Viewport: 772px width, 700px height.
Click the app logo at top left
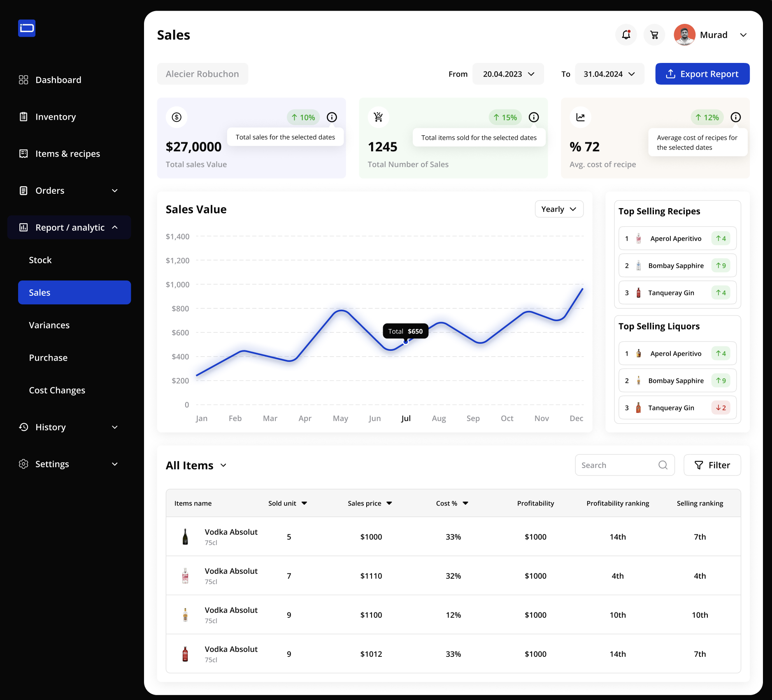tap(26, 28)
